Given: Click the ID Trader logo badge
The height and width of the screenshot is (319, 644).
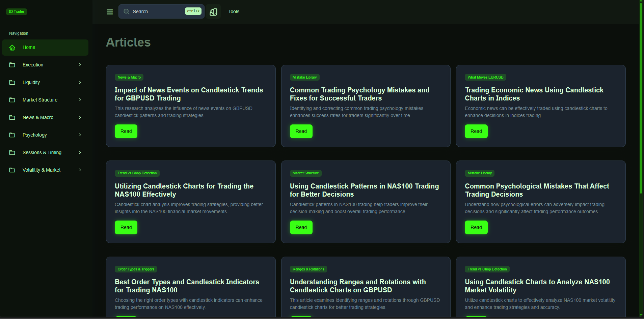Looking at the screenshot, I should coord(17,11).
